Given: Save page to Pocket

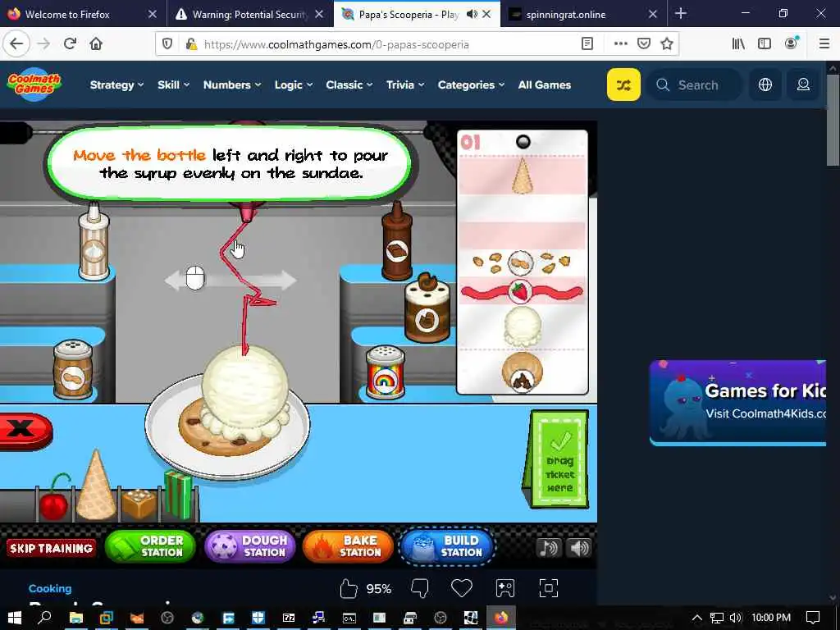Looking at the screenshot, I should tap(643, 44).
